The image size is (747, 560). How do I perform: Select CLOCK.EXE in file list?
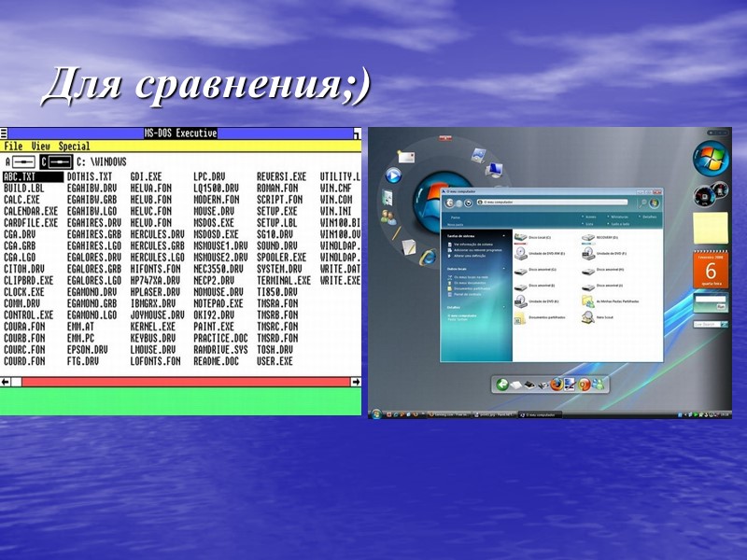pyautogui.click(x=24, y=292)
